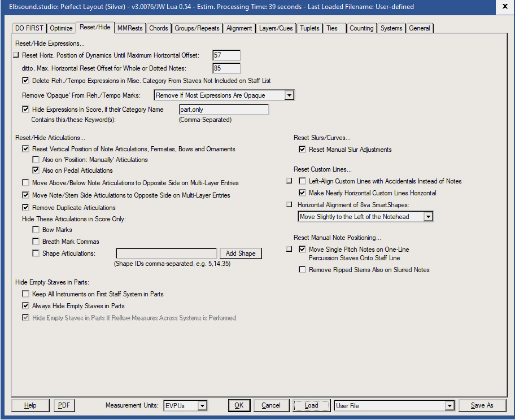Enable Bow Marks articulation hiding
This screenshot has height=420, width=515.
coord(37,229)
